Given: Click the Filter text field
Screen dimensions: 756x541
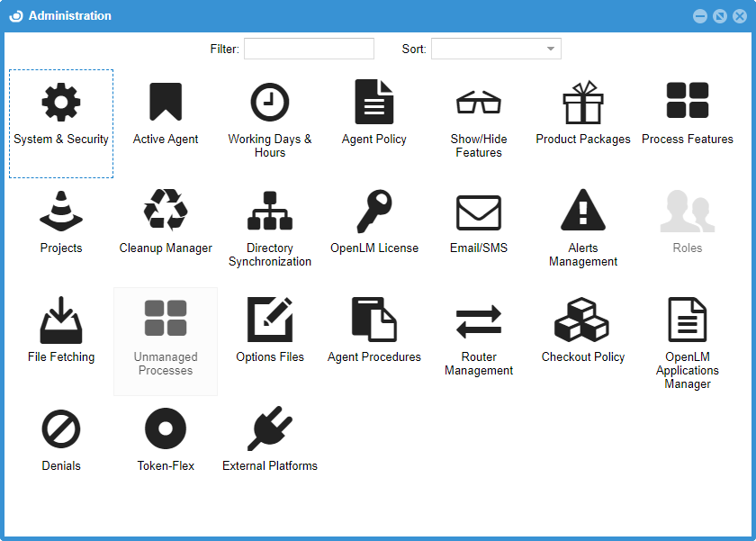Looking at the screenshot, I should pyautogui.click(x=309, y=49).
